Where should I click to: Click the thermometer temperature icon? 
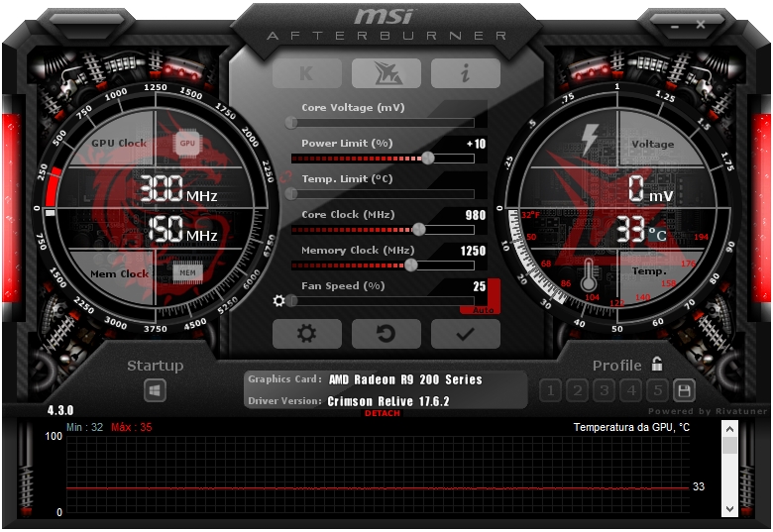[x=588, y=274]
